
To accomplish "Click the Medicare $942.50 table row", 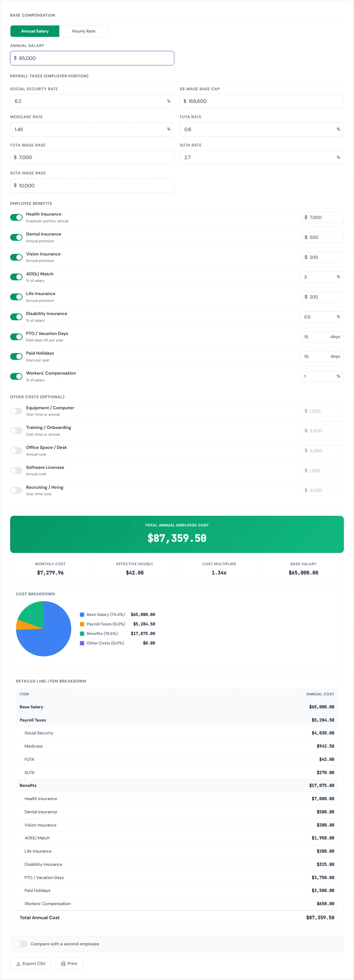I will 177,746.
